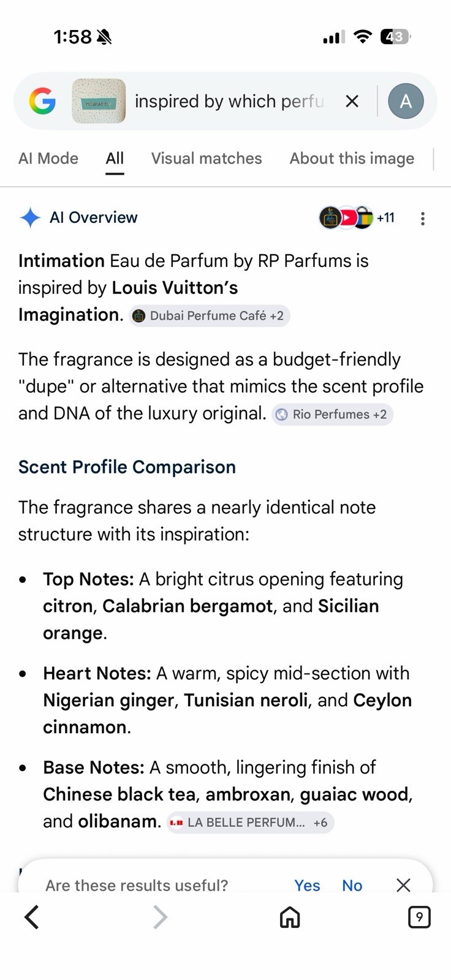Show the +11 source icons cluster
Screen dimensions: 451x980
click(x=357, y=217)
